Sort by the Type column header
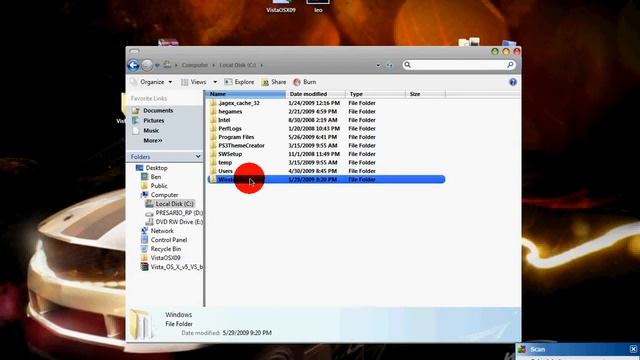Screen dimensions: 640x360 376,94
